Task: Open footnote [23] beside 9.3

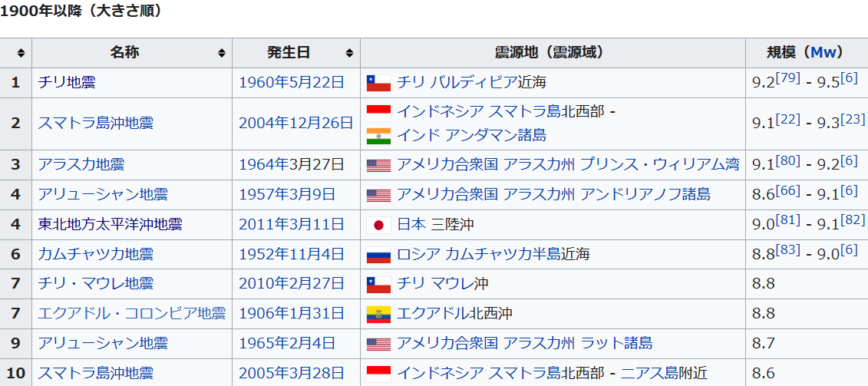Action: [853, 119]
